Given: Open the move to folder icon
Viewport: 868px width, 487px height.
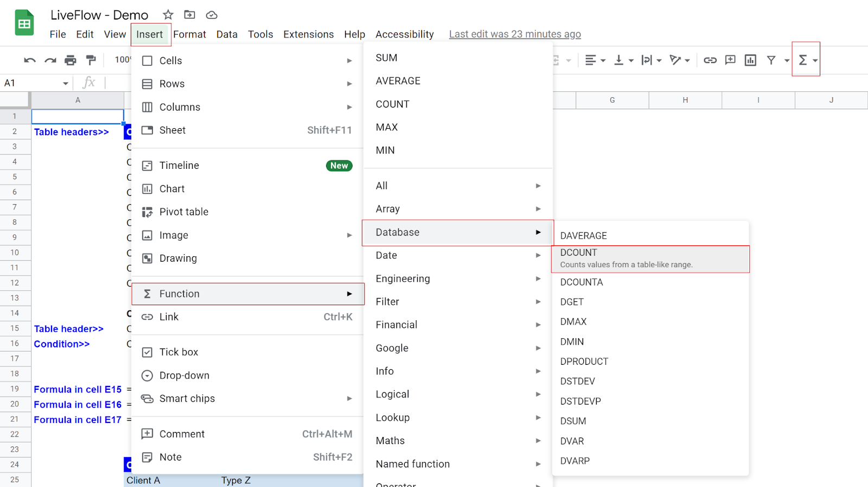Looking at the screenshot, I should click(x=189, y=15).
